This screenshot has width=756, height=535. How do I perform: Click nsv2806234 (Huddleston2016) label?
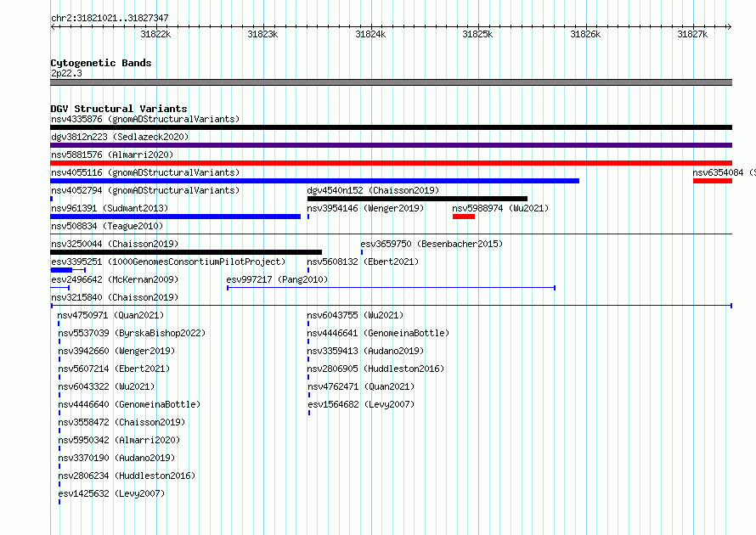point(127,476)
